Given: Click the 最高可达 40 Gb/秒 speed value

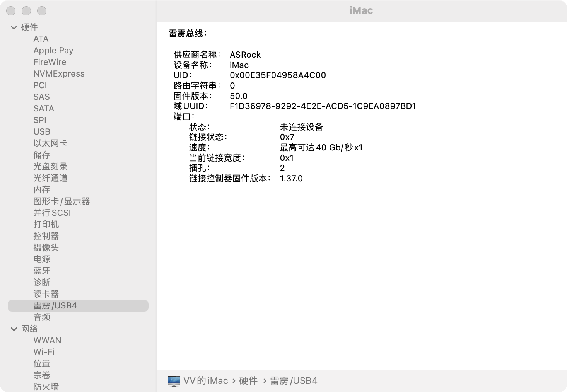Looking at the screenshot, I should [x=321, y=147].
